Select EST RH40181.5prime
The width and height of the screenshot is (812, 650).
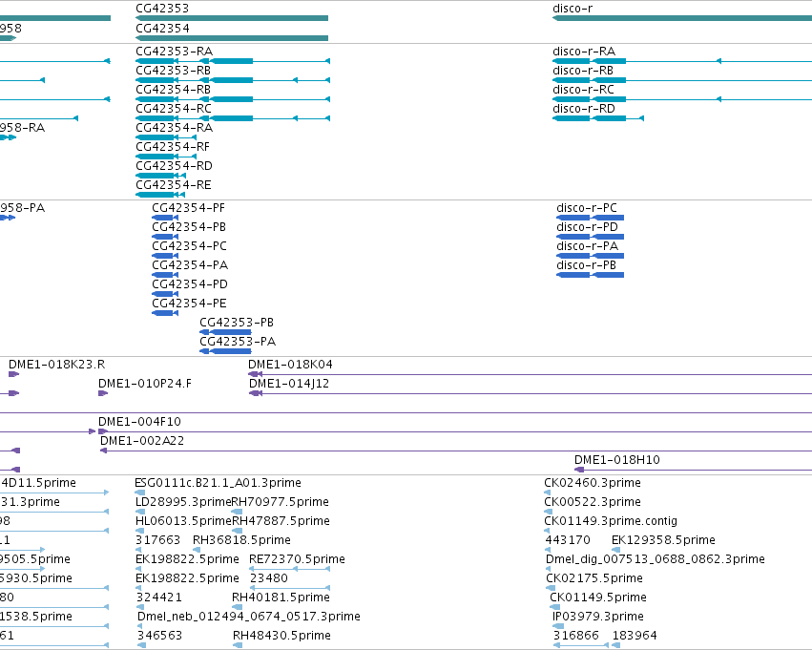281,598
